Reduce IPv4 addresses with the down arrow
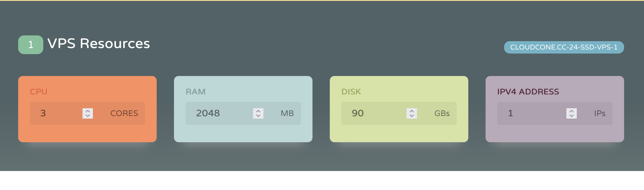This screenshot has width=644, height=190. pyautogui.click(x=572, y=116)
